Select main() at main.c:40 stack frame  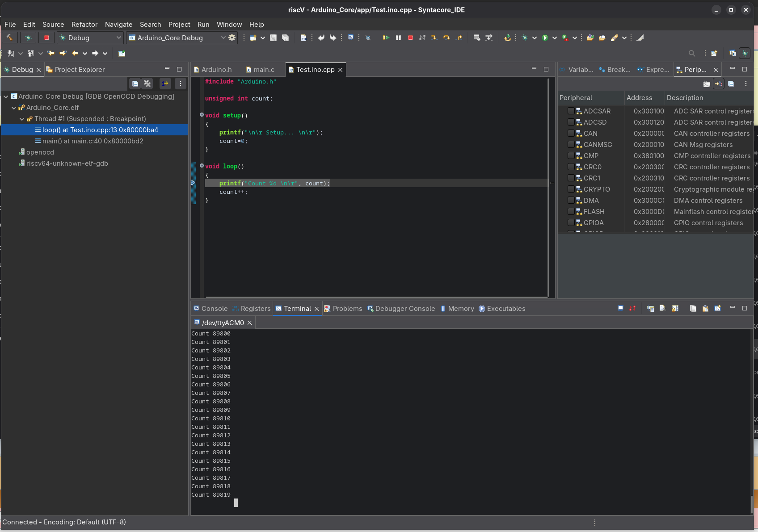[x=93, y=141]
